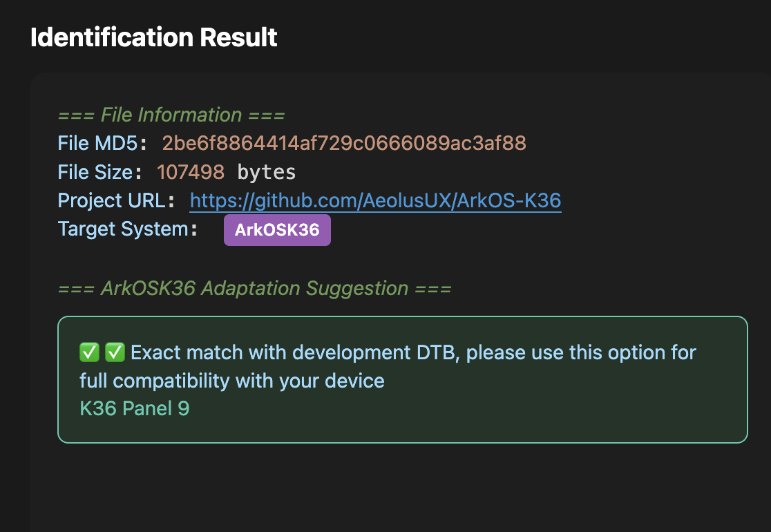Click the purple ArkOSK36 target system badge
Screen dimensions: 771x532
(277, 230)
